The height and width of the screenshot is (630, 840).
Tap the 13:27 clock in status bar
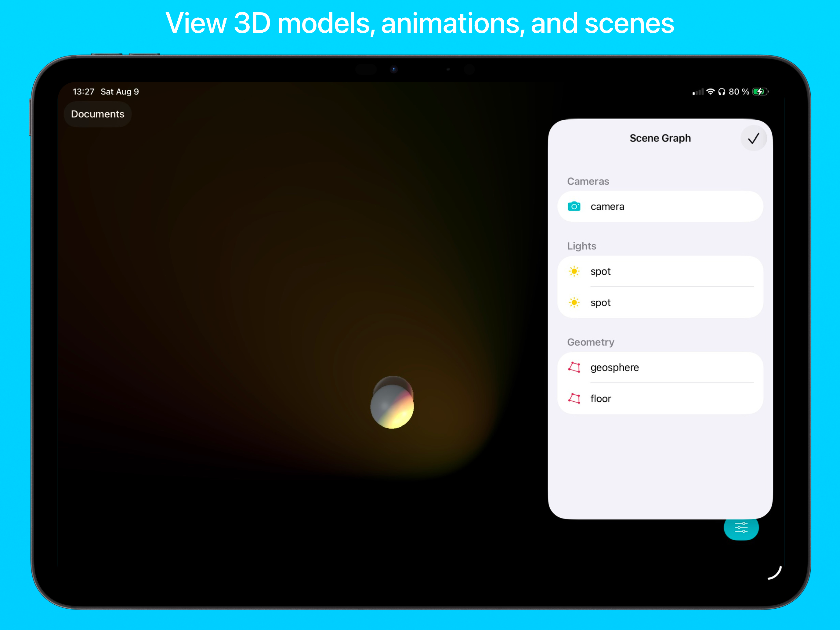pos(83,92)
